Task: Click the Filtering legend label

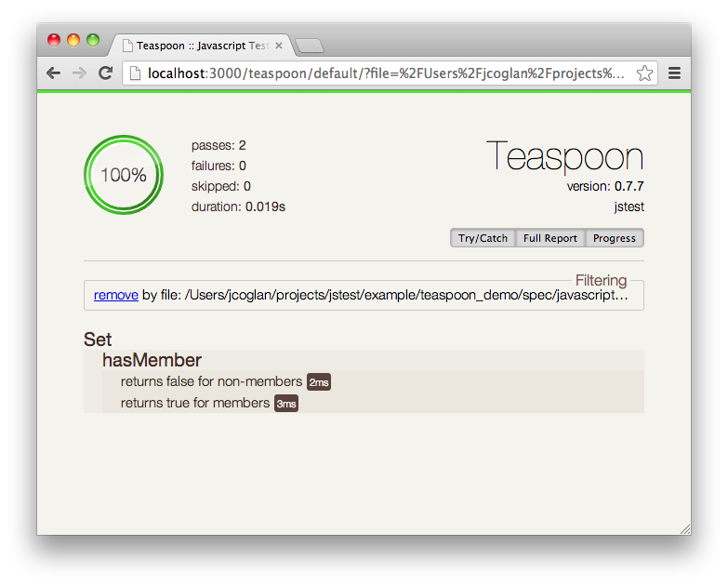Action: [601, 280]
